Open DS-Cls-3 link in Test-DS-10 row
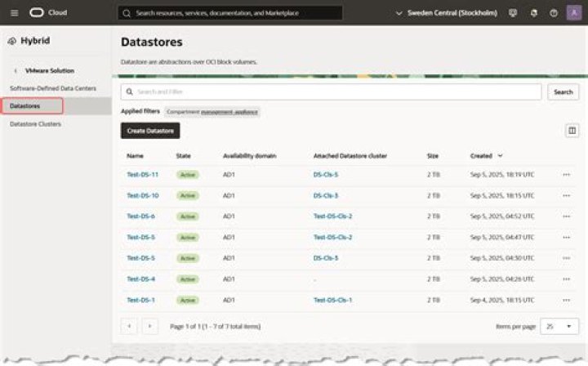Screen dimensions: 588x366 (x=326, y=195)
